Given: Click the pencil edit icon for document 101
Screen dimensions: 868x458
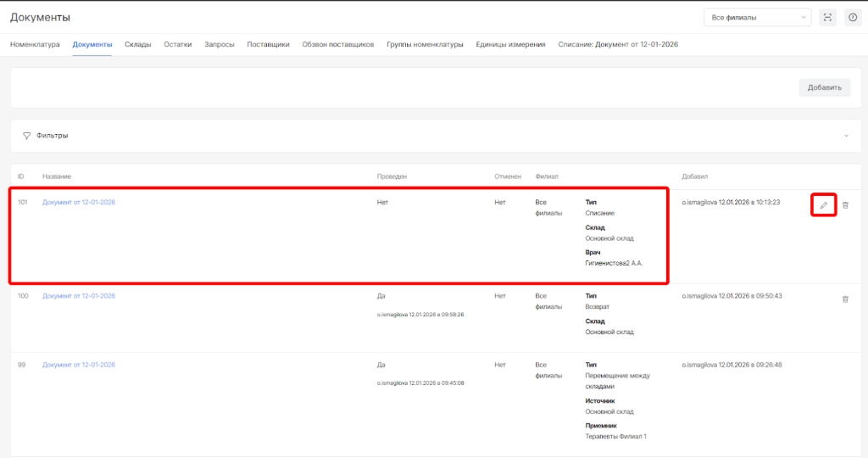Looking at the screenshot, I should 823,205.
